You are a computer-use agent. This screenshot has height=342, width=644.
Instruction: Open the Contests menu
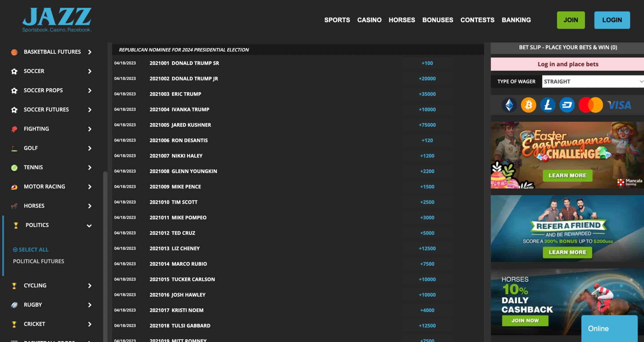[477, 20]
